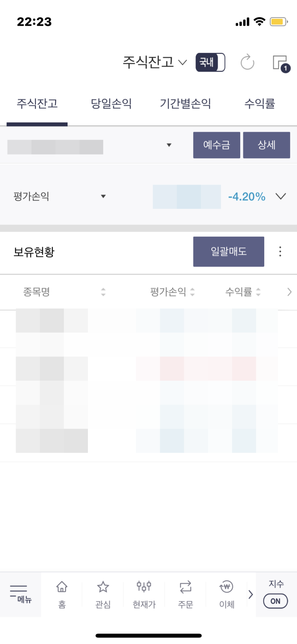
Task: Open 현재가 price chart icon
Action: click(x=144, y=594)
